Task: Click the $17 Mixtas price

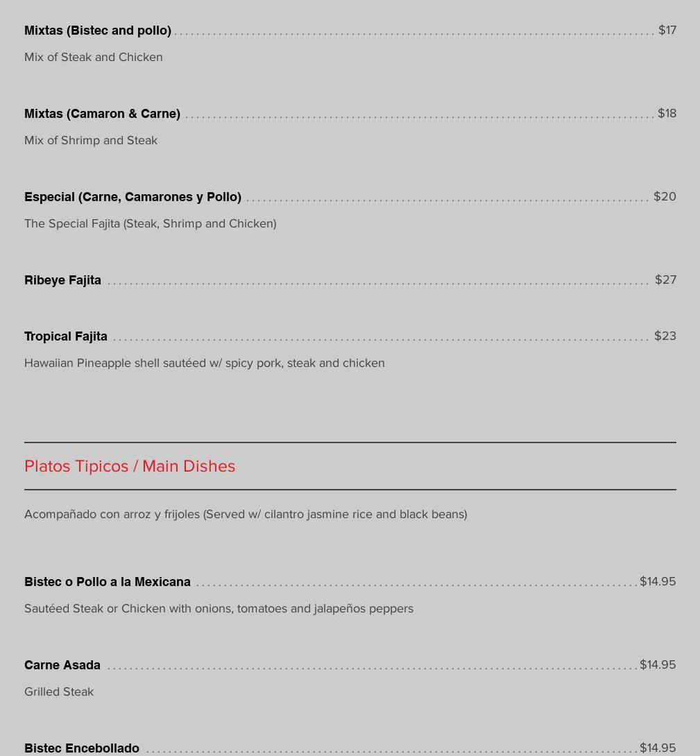Action: pos(667,30)
